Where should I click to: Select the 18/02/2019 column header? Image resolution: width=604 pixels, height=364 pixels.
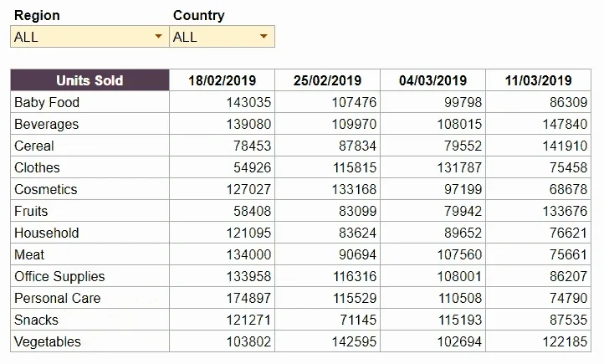tap(222, 80)
